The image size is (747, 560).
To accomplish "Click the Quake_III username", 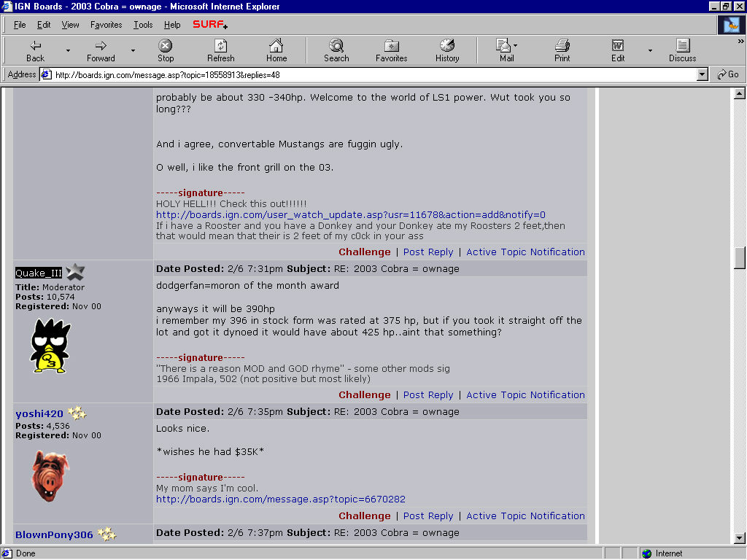I will 39,273.
